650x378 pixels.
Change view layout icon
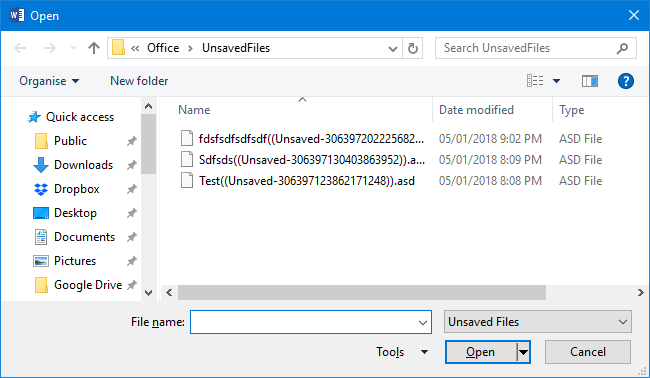pyautogui.click(x=535, y=81)
